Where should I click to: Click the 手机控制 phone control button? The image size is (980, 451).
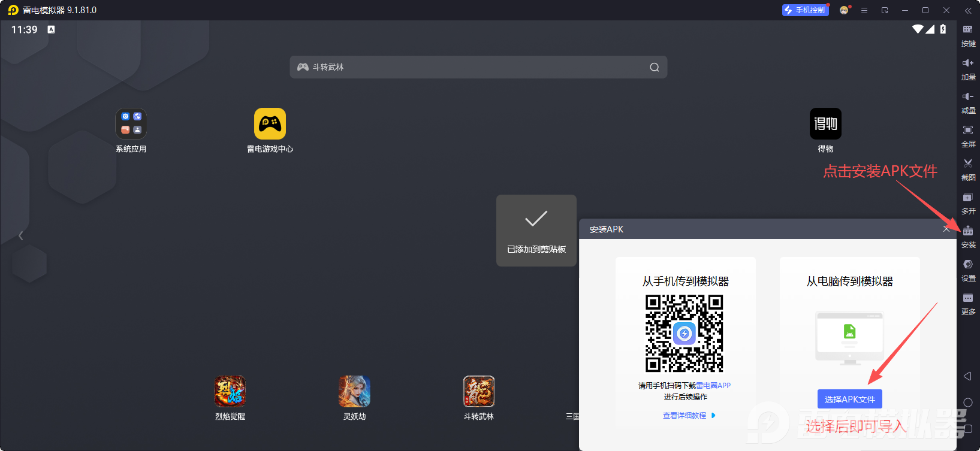[805, 10]
